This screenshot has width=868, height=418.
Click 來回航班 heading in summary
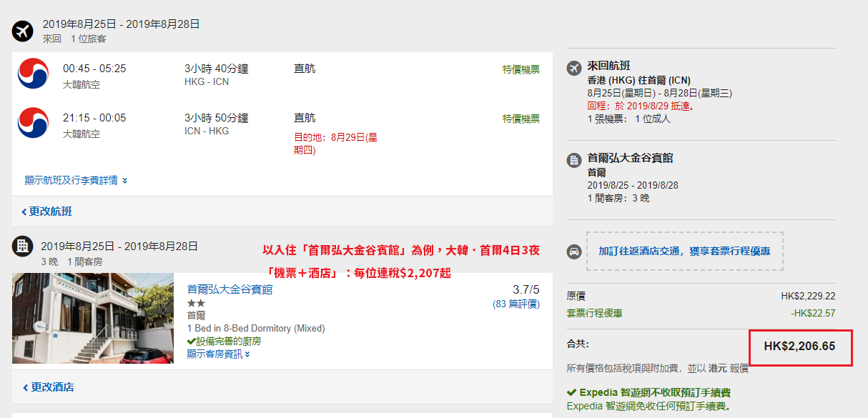tap(609, 66)
